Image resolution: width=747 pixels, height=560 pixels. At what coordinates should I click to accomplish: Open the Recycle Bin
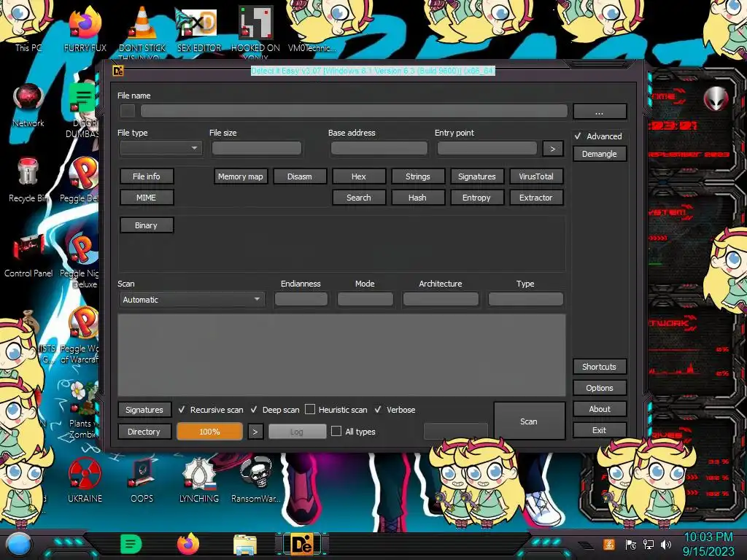(x=28, y=179)
